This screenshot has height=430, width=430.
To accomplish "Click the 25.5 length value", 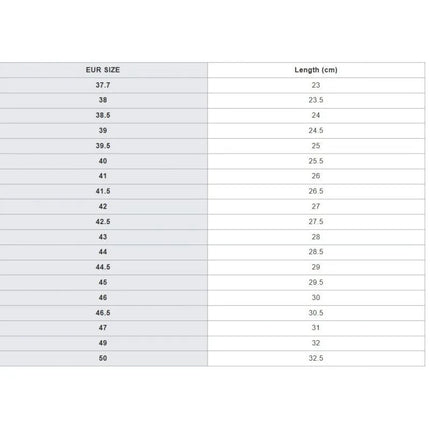I will [316, 161].
